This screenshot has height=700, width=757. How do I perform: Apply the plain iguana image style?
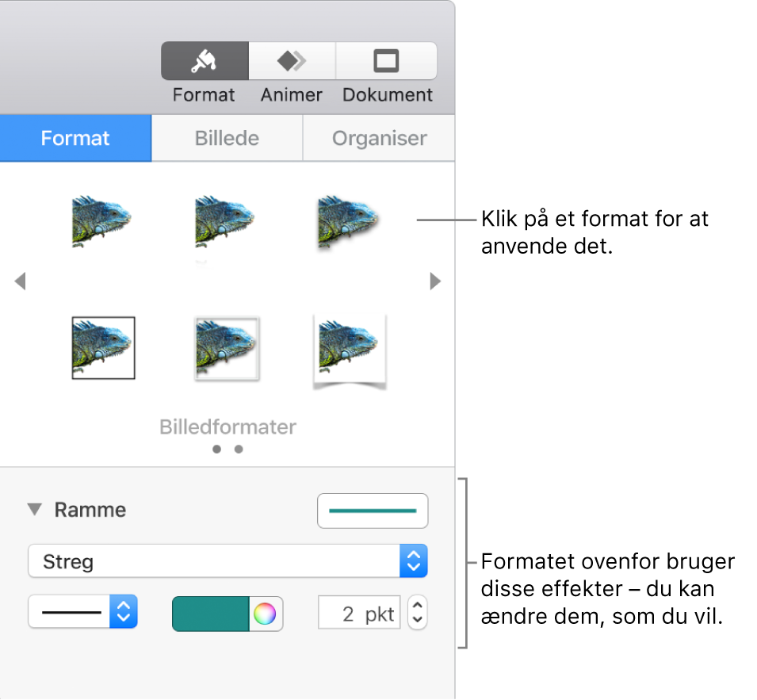pos(101,221)
